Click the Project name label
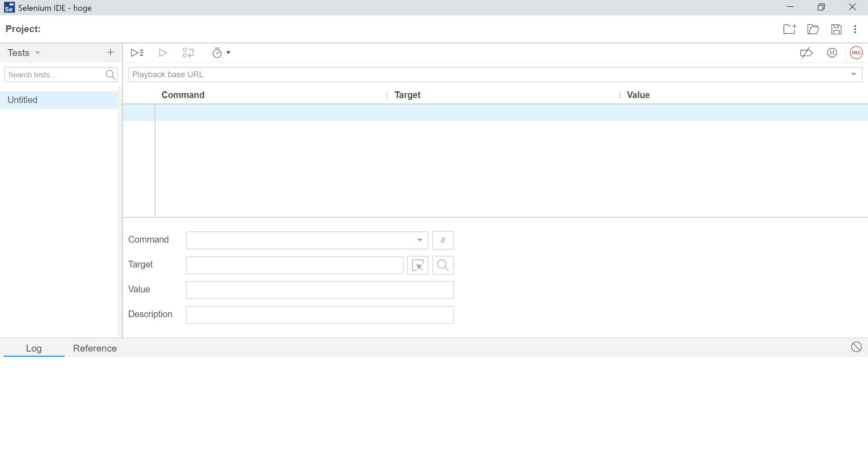This screenshot has height=460, width=868. pyautogui.click(x=24, y=29)
